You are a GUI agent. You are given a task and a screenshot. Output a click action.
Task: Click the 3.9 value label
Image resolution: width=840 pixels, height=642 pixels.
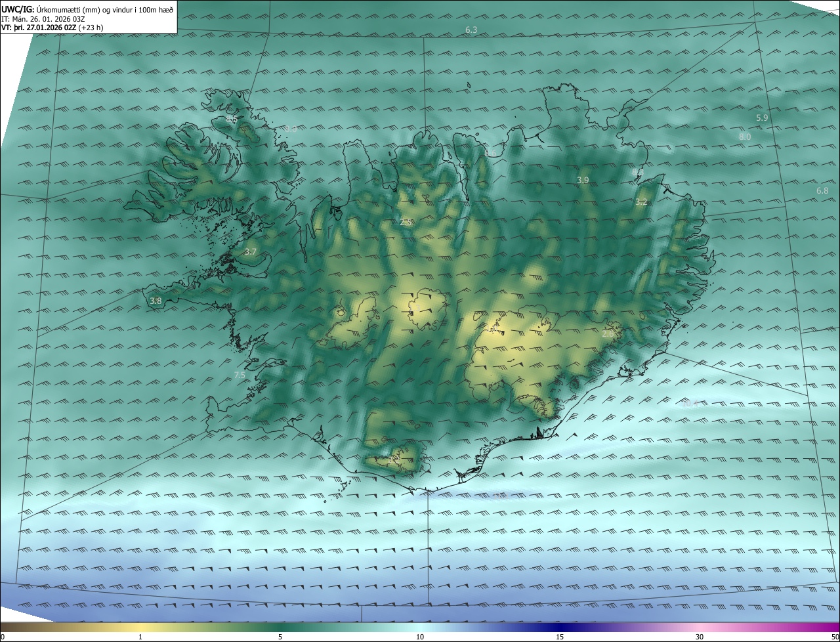(x=583, y=180)
